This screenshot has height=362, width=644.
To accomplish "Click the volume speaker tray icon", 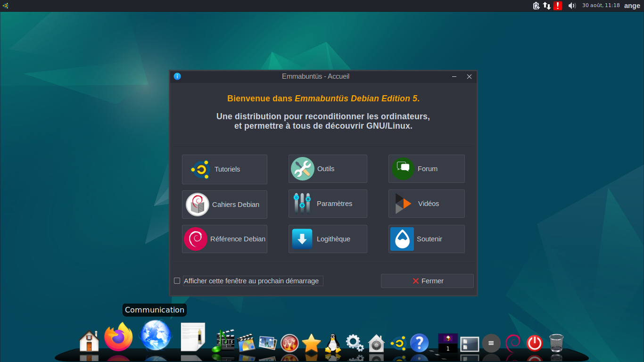I will [572, 6].
